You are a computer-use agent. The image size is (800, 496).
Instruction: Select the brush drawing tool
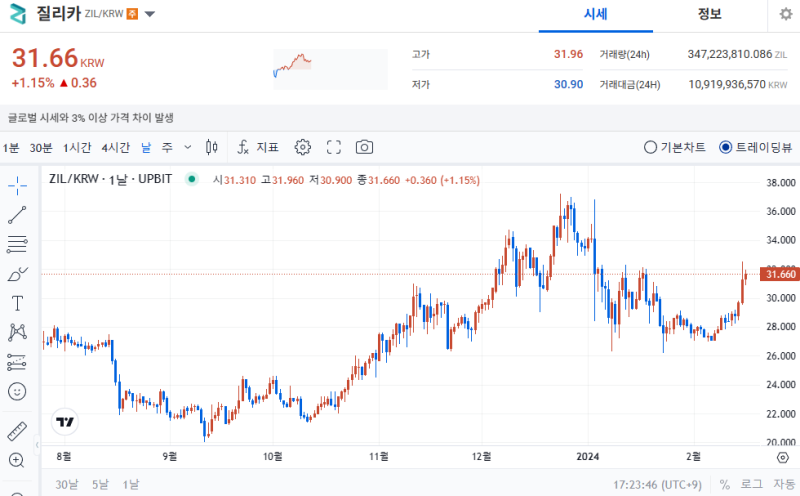tap(17, 274)
